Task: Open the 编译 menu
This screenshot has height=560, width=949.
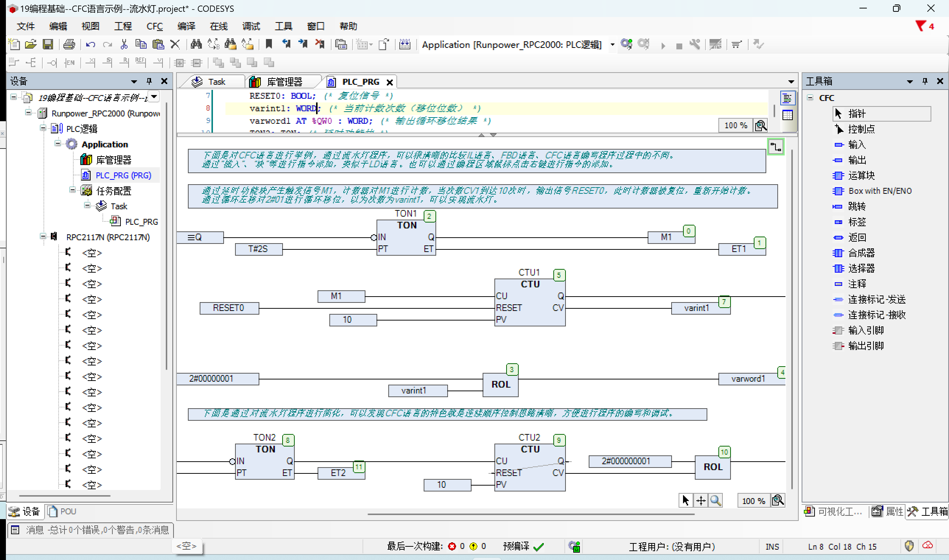Action: click(x=186, y=26)
